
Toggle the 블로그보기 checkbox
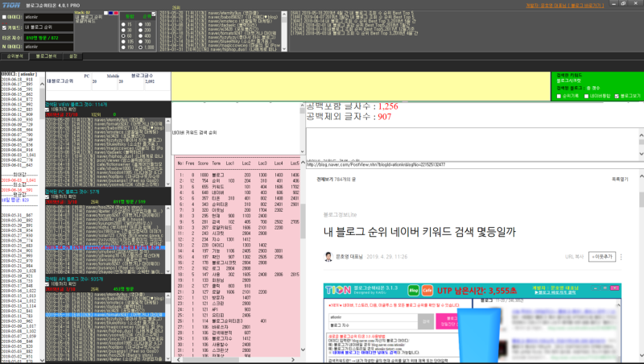pos(617,96)
